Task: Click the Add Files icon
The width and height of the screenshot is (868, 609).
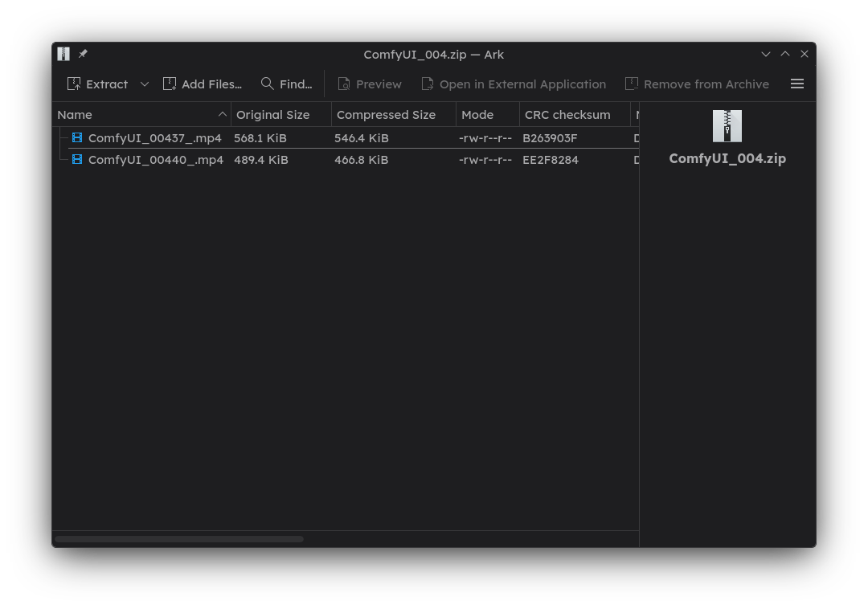Action: pos(170,84)
